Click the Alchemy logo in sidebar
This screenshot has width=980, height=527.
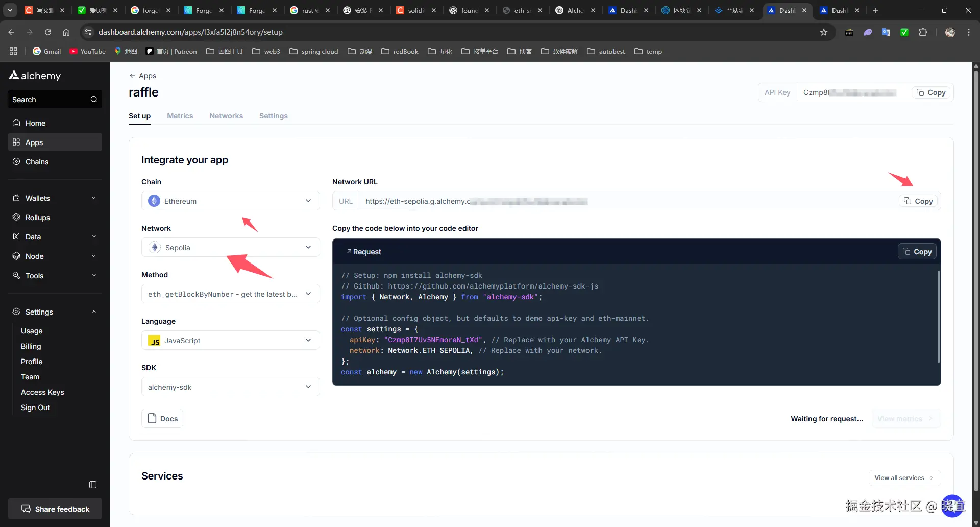pos(35,76)
